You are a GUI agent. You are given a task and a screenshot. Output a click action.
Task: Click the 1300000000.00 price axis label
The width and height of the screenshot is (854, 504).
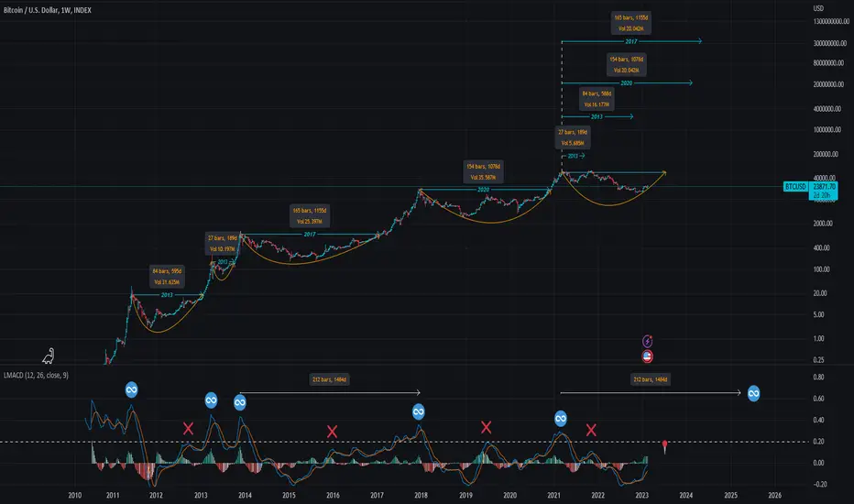tap(831, 21)
